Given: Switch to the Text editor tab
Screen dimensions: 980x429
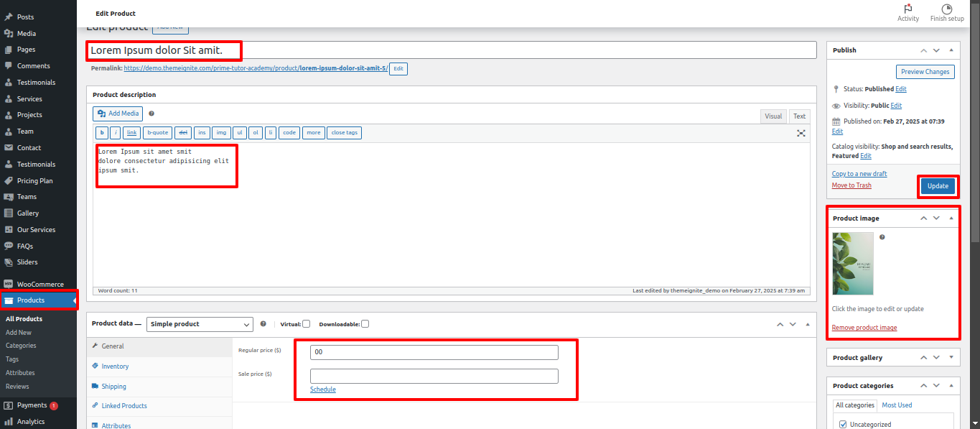Looking at the screenshot, I should pos(799,116).
